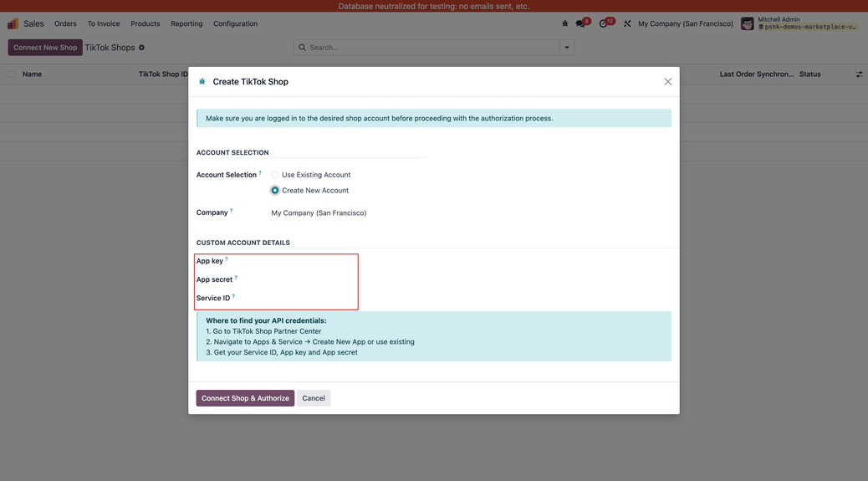Click the Sales app title
Image resolution: width=868 pixels, height=481 pixels.
(33, 23)
